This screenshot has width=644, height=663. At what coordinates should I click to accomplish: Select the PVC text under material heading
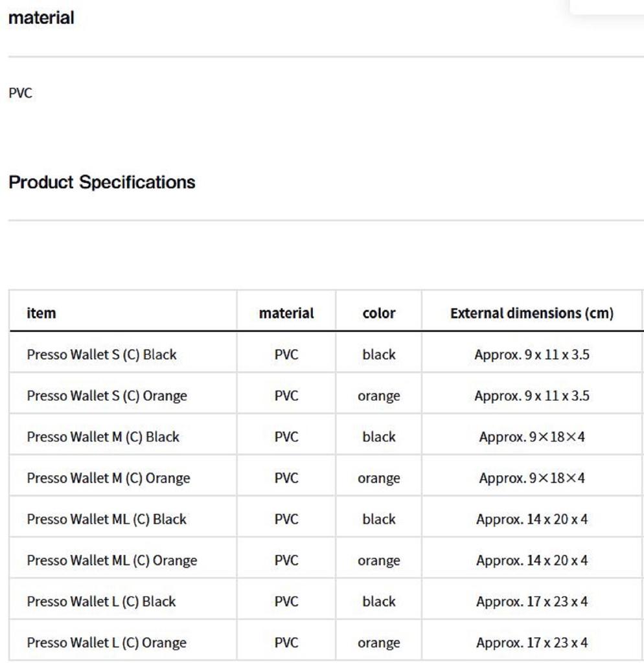pos(20,93)
